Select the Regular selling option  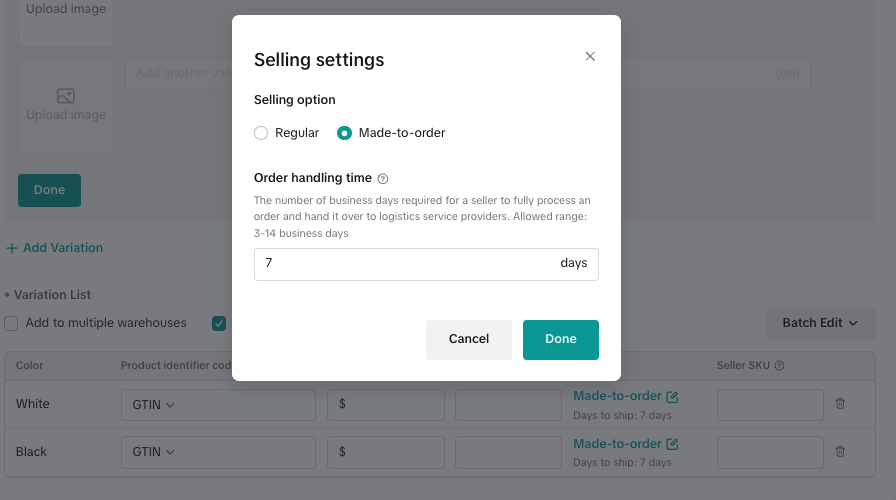click(261, 133)
